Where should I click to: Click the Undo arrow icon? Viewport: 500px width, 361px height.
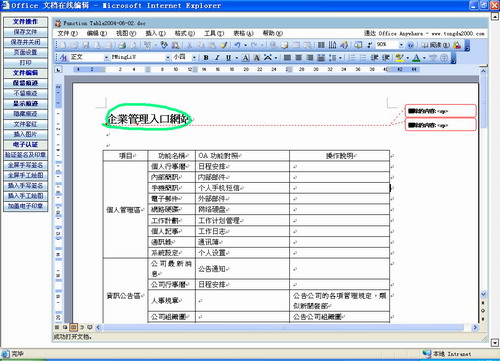click(237, 45)
